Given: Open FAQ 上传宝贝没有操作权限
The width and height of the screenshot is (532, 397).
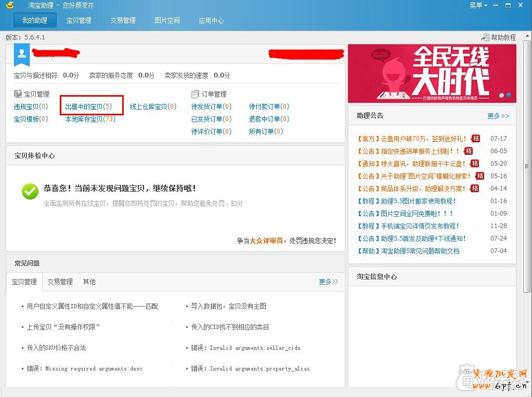Looking at the screenshot, I should click(63, 327).
